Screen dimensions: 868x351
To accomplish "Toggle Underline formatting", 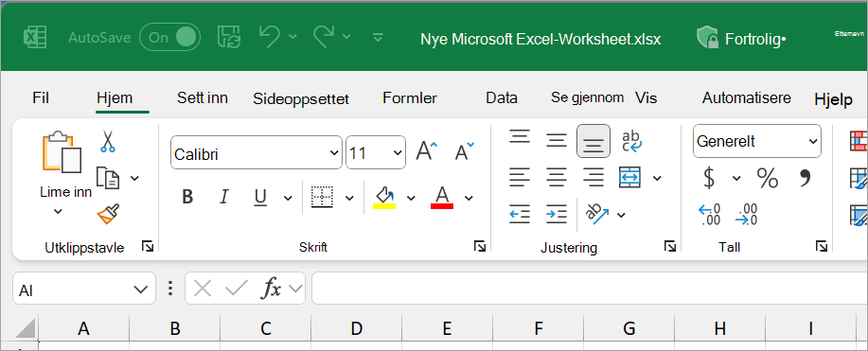I will pyautogui.click(x=260, y=197).
